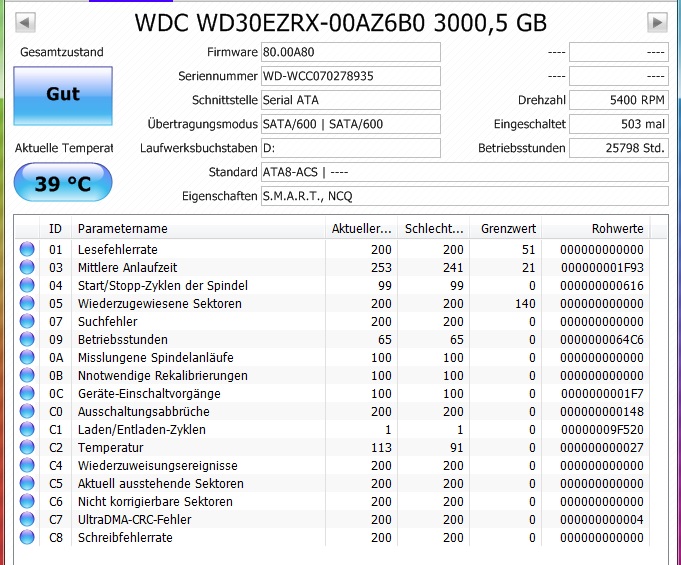
Task: Click the Standard field ATA8-ACS
Action: tap(465, 172)
